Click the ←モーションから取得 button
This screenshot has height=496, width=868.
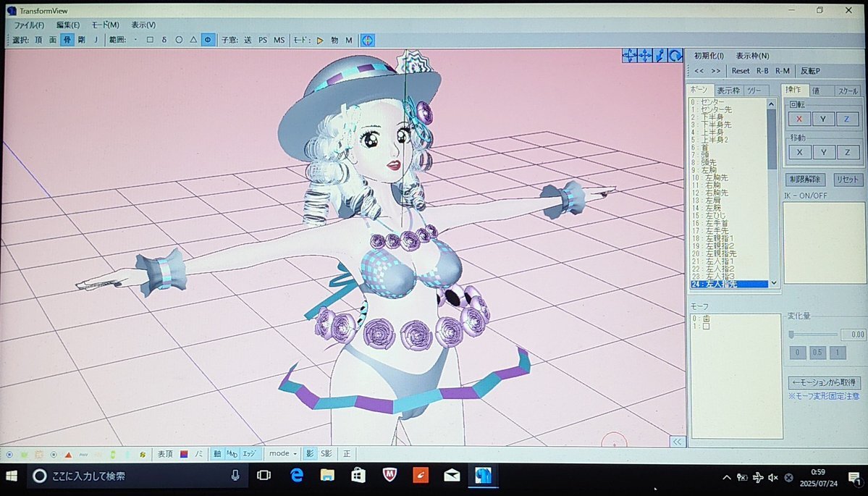[825, 382]
